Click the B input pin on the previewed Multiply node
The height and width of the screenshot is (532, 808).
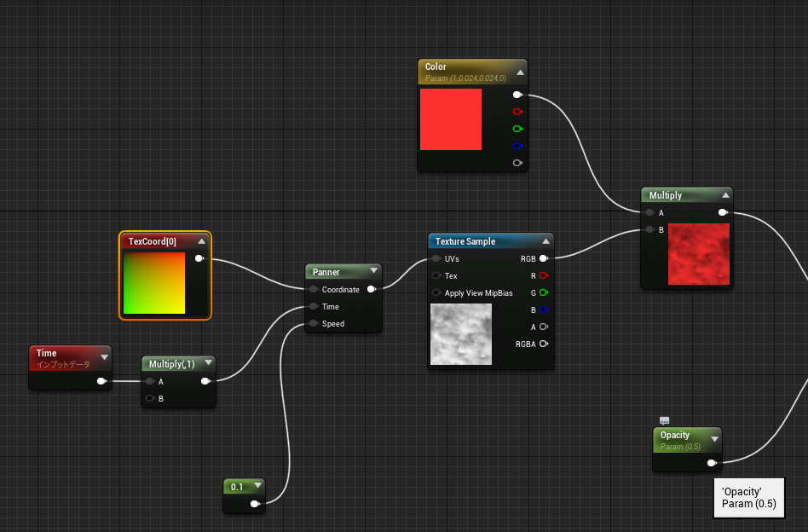tap(649, 230)
